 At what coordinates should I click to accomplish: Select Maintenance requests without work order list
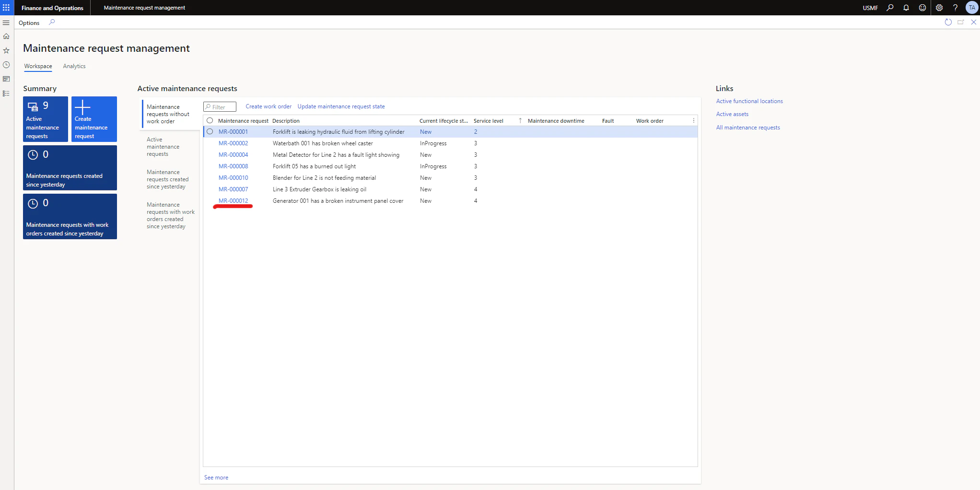coord(170,114)
